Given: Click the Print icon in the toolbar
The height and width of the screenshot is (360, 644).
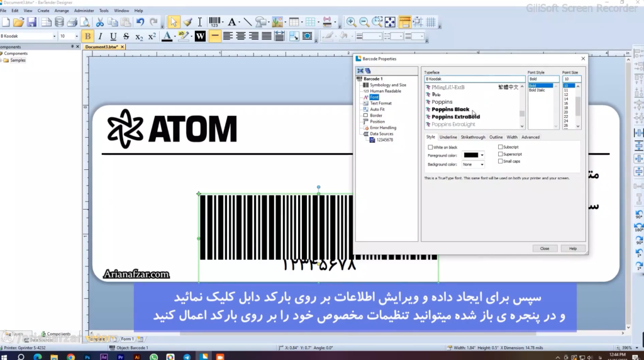Looking at the screenshot, I should point(72,22).
